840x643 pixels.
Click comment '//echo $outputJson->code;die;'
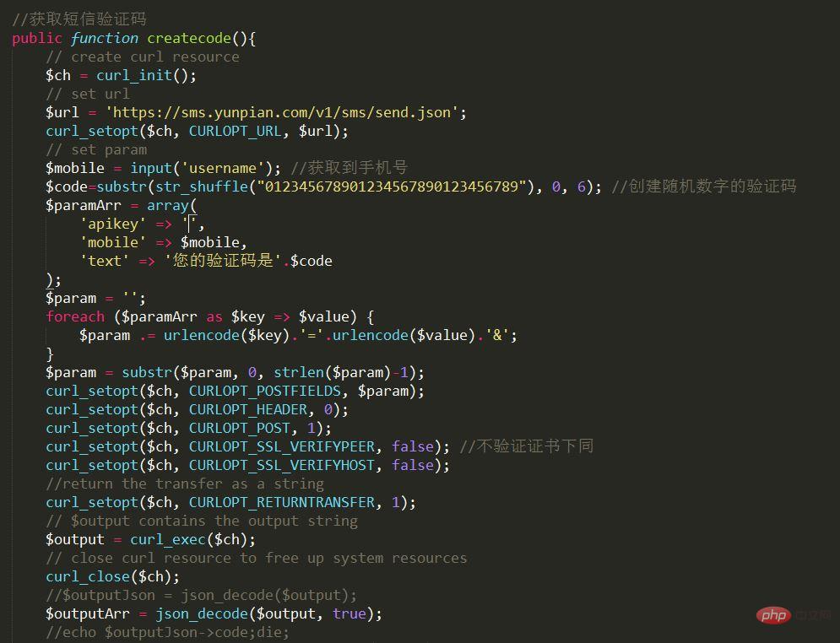pos(168,632)
